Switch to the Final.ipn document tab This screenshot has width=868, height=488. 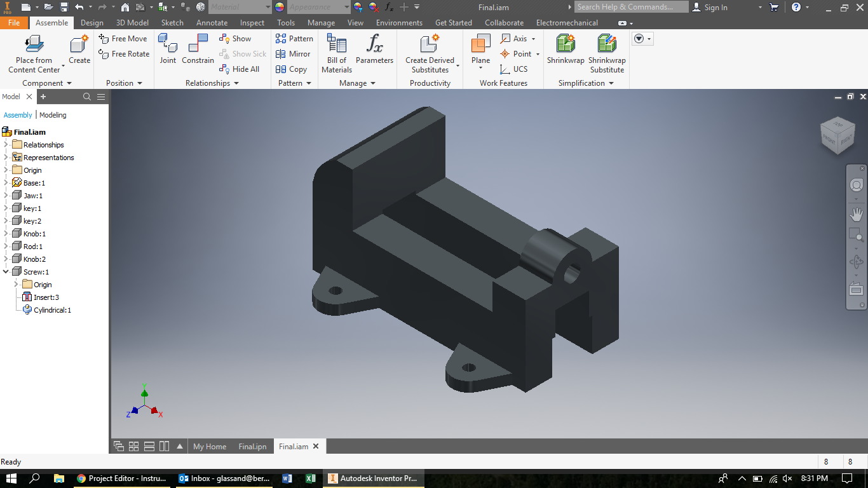pos(252,447)
